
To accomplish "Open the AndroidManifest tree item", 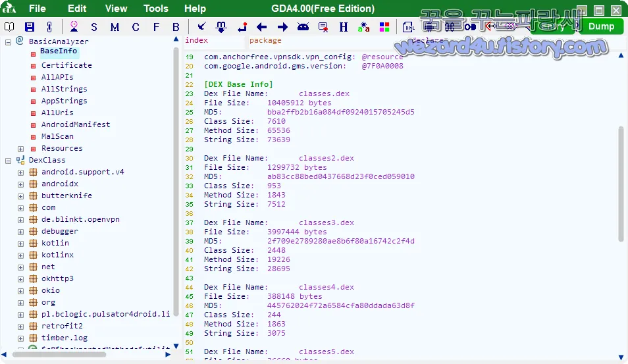I will [x=75, y=124].
